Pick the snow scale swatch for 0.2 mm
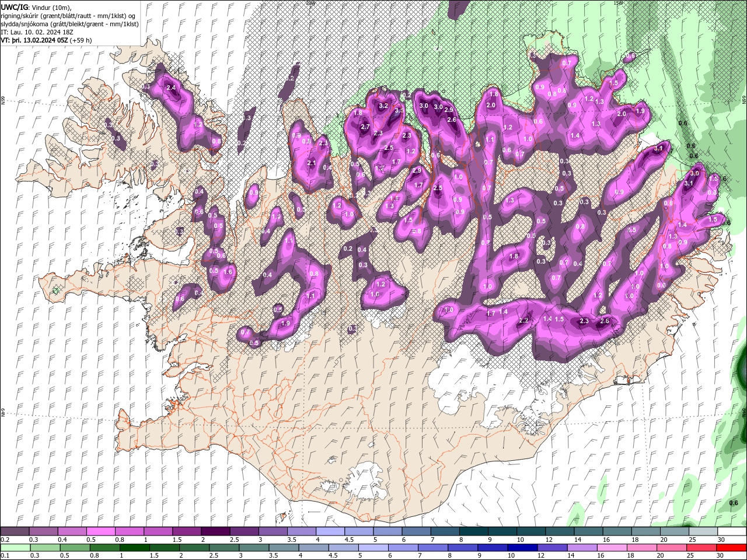Screen dimensions: 747x560 tap(15, 531)
